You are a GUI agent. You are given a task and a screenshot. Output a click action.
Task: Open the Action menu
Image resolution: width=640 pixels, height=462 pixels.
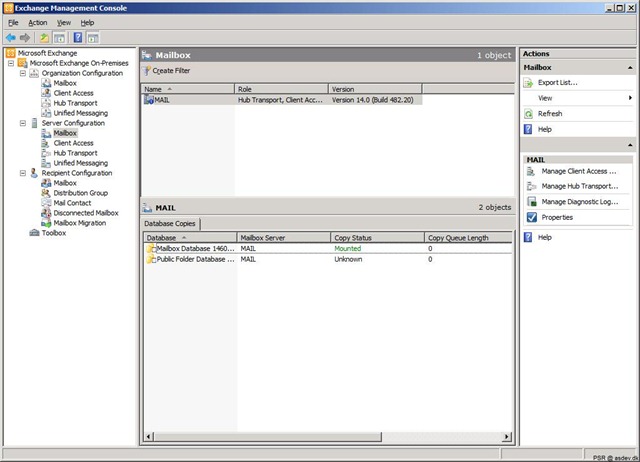(38, 23)
